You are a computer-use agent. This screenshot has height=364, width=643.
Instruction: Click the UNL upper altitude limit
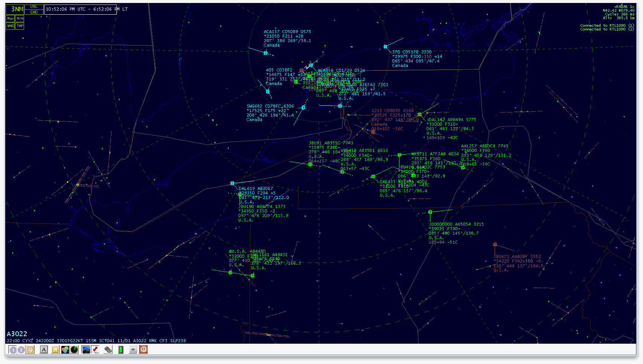click(34, 6)
